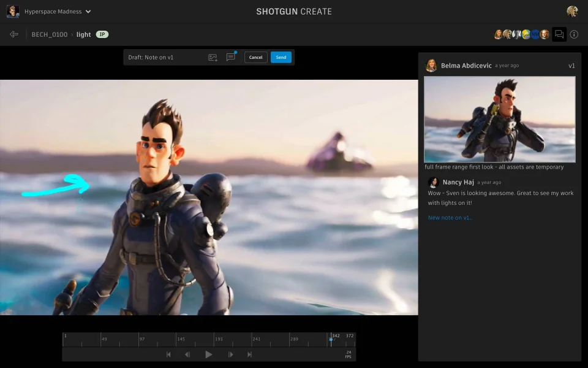
Task: Click the v1 version label
Action: 571,66
